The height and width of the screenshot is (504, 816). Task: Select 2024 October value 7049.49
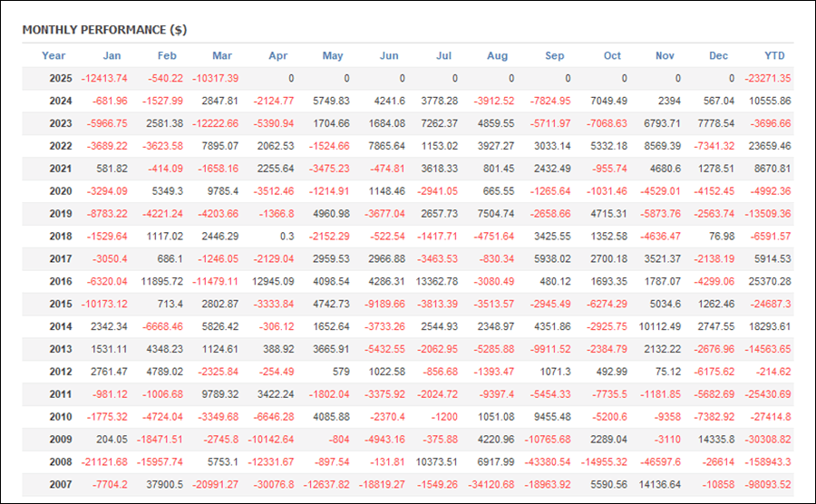click(609, 101)
